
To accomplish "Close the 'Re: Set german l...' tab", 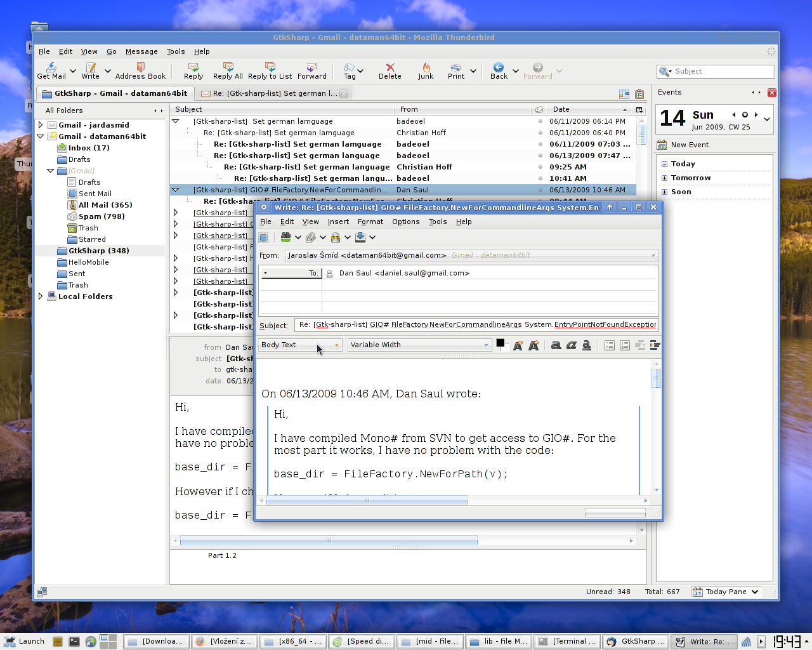I will pos(344,93).
